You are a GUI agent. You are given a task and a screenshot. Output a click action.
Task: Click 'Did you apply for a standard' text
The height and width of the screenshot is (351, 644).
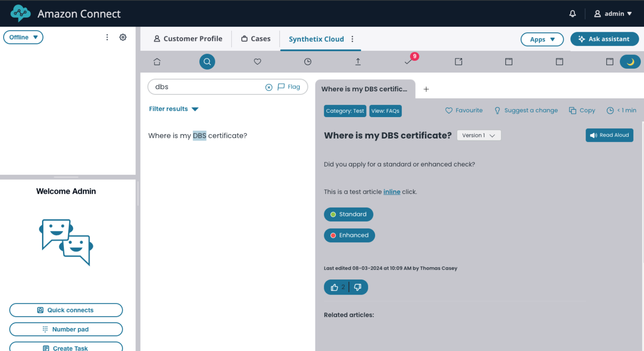[399, 164]
